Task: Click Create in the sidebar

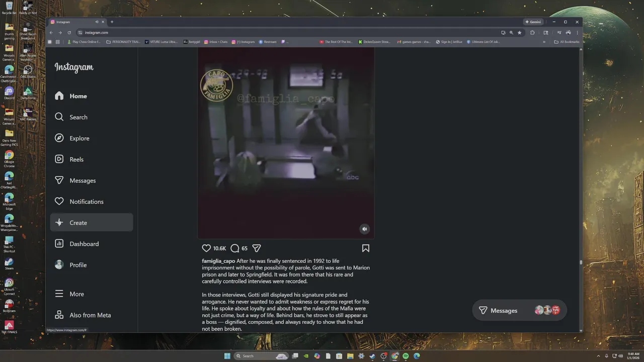Action: (92, 223)
